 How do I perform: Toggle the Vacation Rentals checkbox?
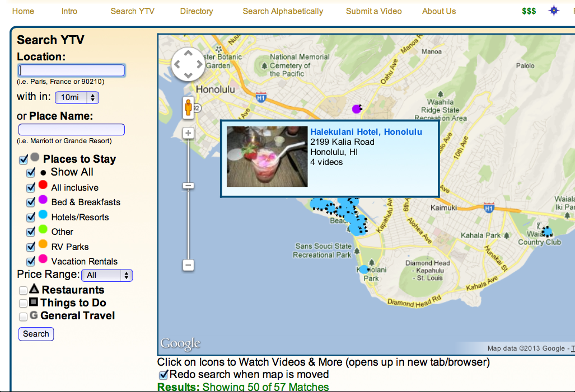tap(31, 262)
